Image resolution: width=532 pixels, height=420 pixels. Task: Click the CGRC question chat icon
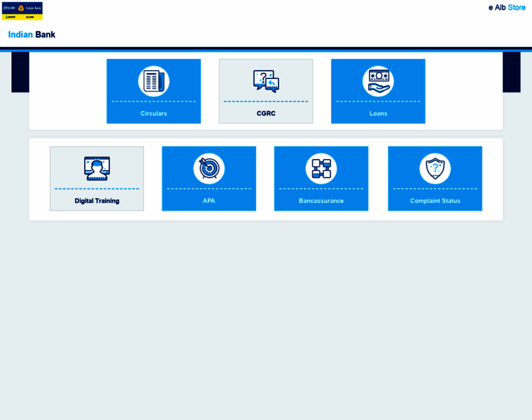[266, 81]
